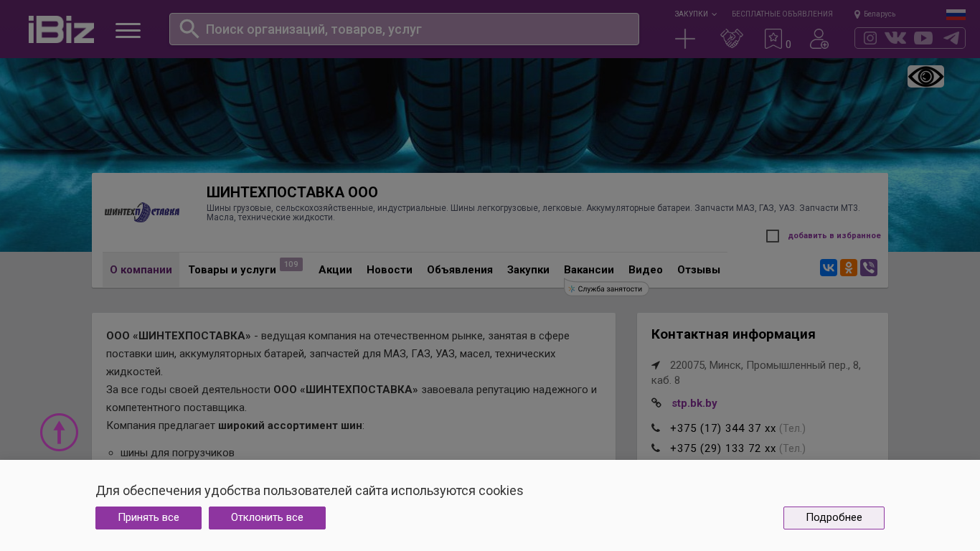The height and width of the screenshot is (551, 980).
Task: Expand the Закупки dropdown in header
Action: (695, 14)
